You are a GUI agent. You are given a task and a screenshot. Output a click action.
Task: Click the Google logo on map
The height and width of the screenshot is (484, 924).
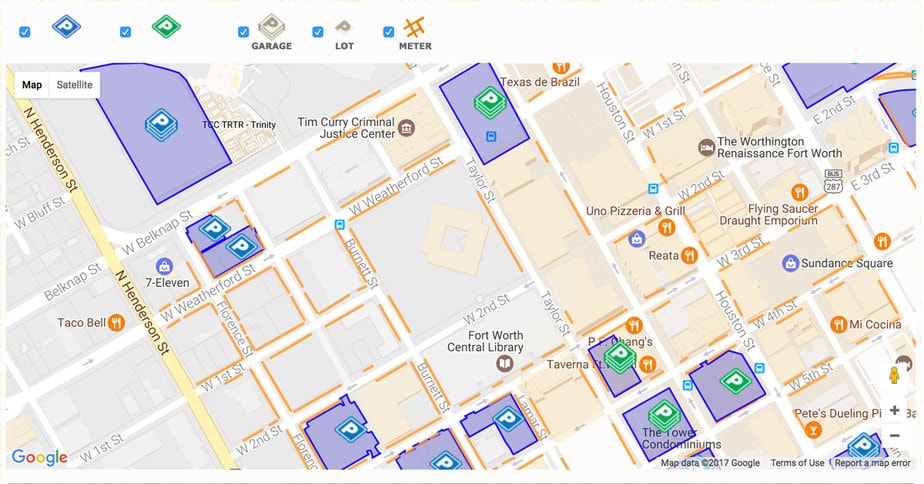coord(39,457)
